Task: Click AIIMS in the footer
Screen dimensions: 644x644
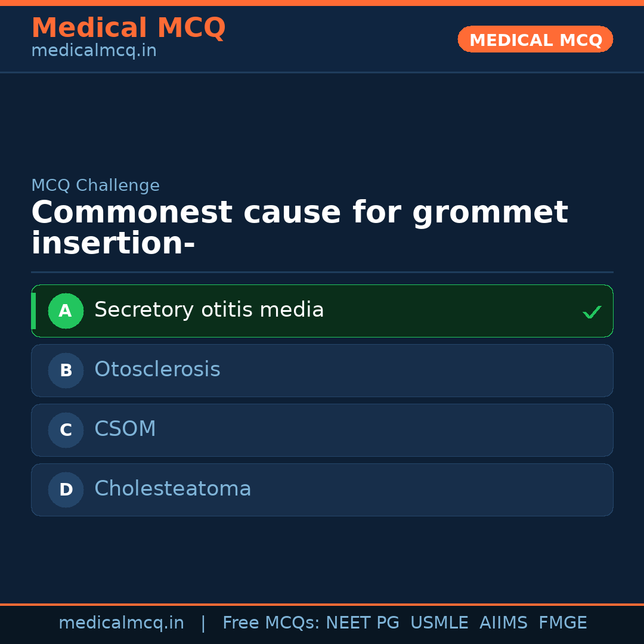Action: point(503,623)
